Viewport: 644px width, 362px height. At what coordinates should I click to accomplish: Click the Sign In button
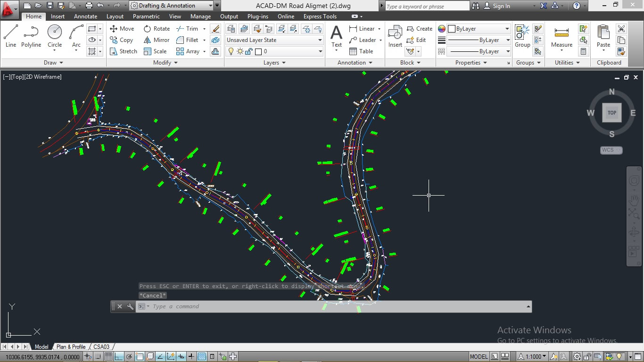point(501,6)
